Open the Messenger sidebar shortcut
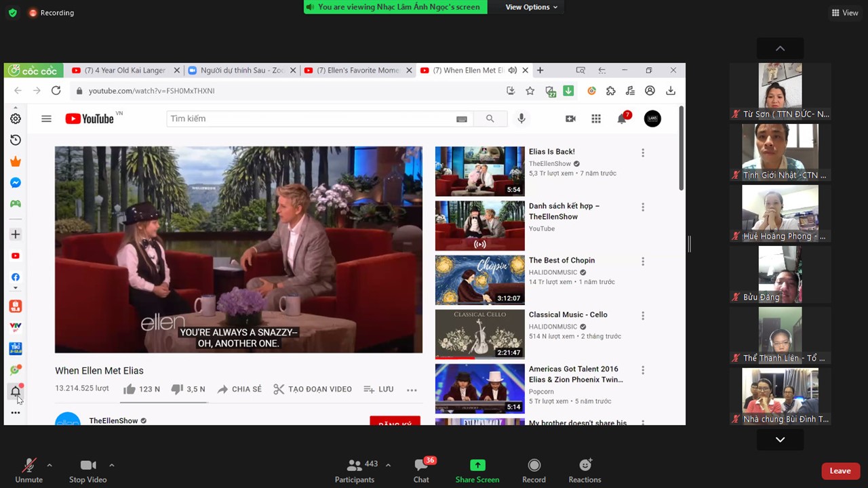The image size is (868, 488). 16,182
